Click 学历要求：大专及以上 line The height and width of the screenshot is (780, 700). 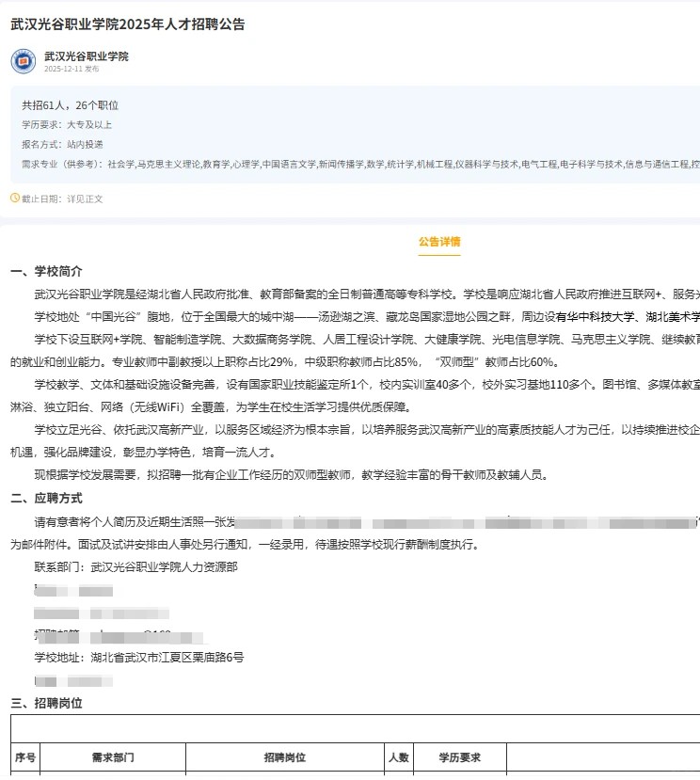point(67,125)
